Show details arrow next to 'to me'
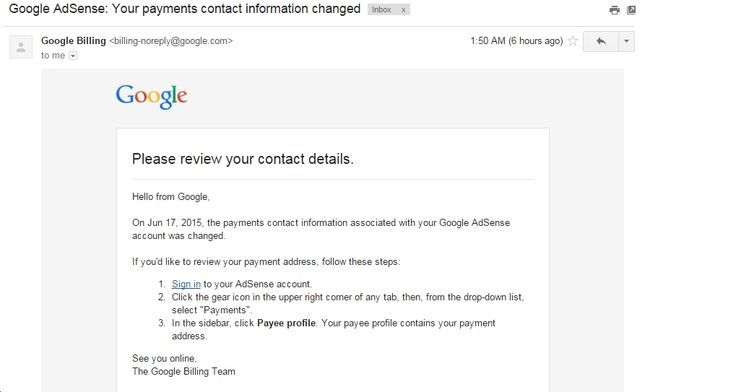The image size is (736, 392). [x=73, y=56]
